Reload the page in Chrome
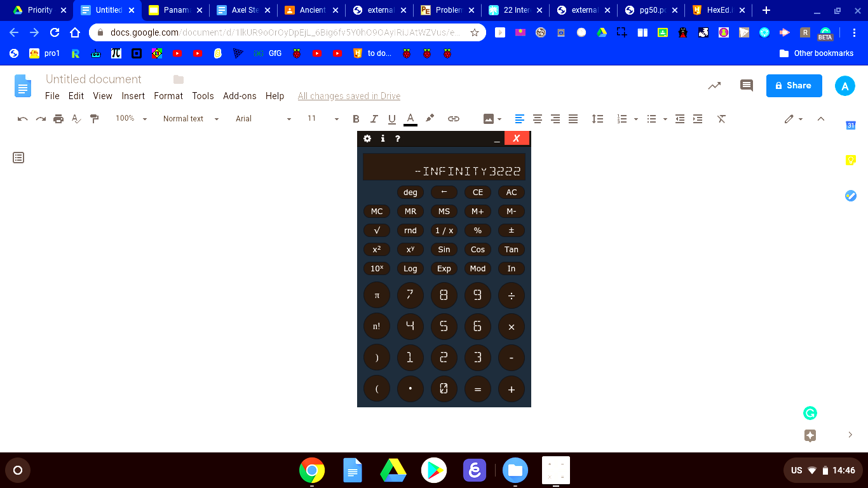Viewport: 868px width, 488px height. 55,32
